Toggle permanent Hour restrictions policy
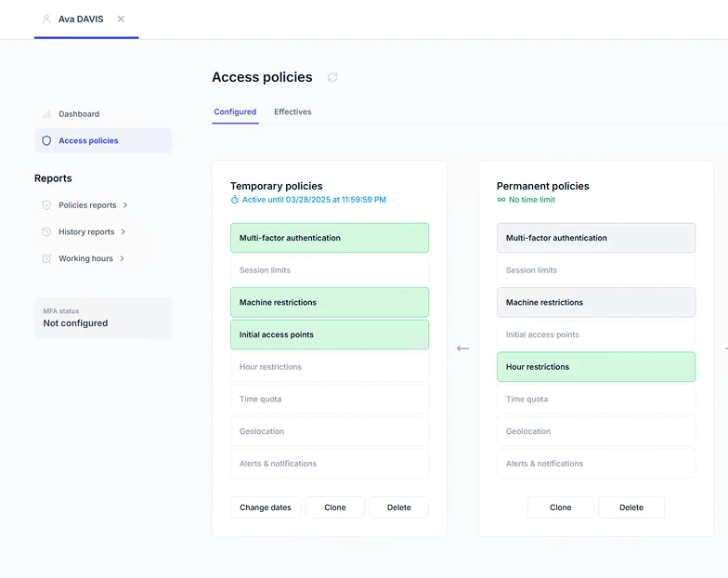The width and height of the screenshot is (728, 578). pyautogui.click(x=596, y=367)
